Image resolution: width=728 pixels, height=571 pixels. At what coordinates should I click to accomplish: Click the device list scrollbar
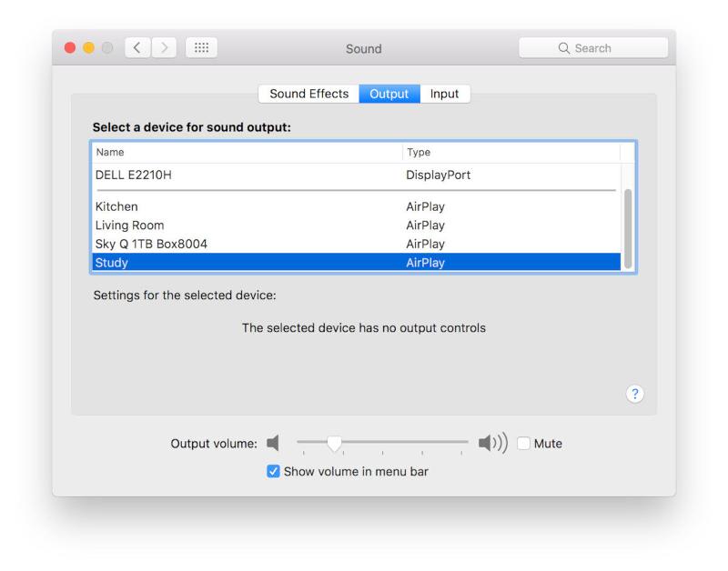(628, 228)
